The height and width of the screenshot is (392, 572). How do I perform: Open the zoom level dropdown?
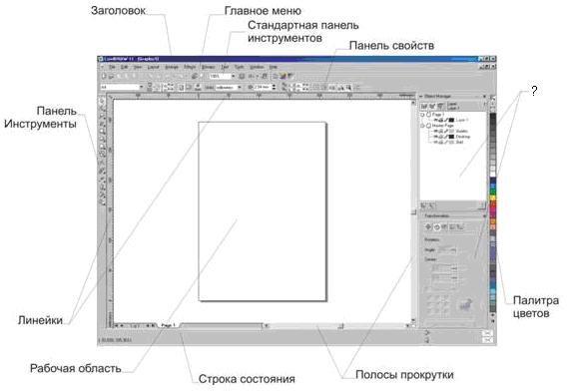234,76
